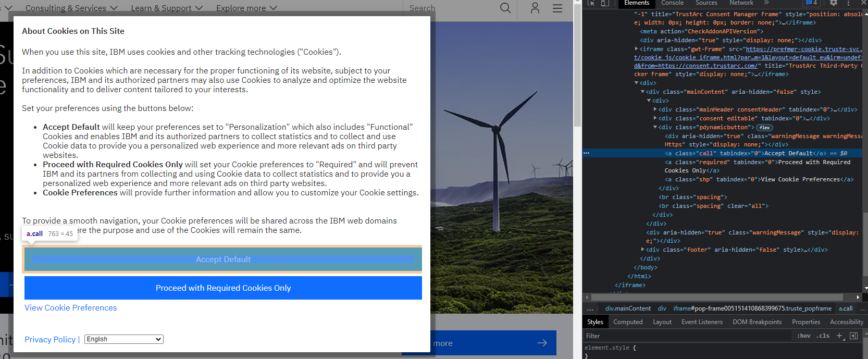Open the Event Listeners tab
The image size is (868, 359).
(702, 322)
